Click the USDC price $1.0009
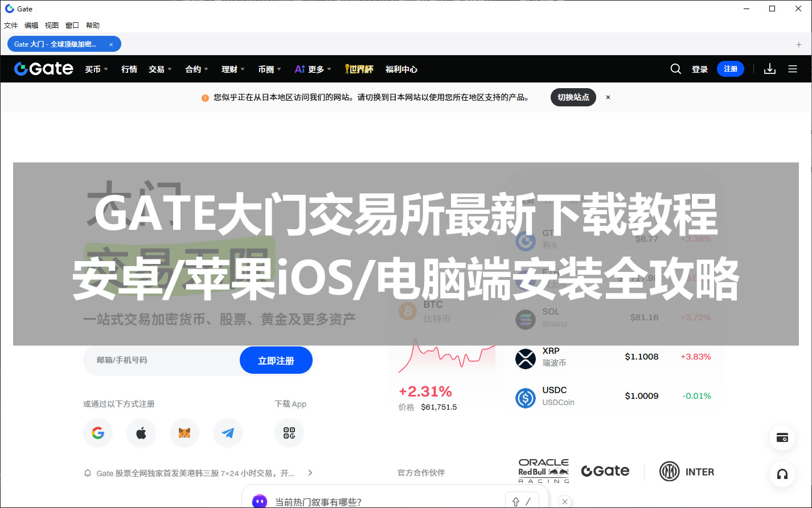Screen dimensions: 812x508 (642, 396)
